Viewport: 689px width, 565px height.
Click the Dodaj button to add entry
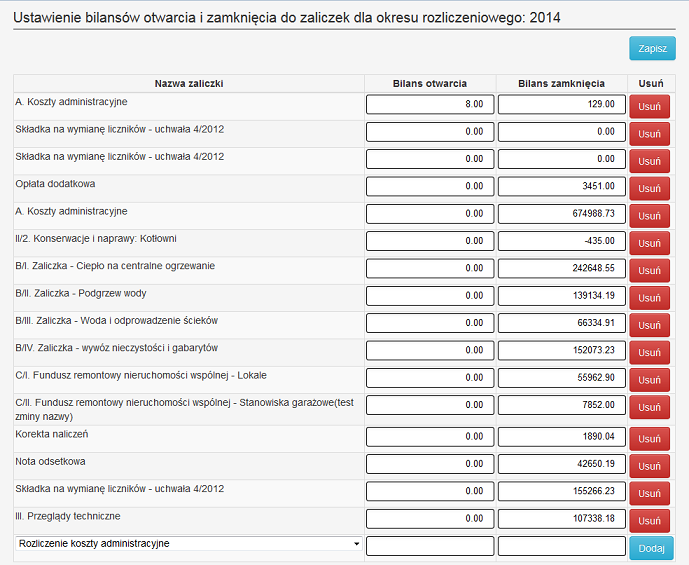651,548
